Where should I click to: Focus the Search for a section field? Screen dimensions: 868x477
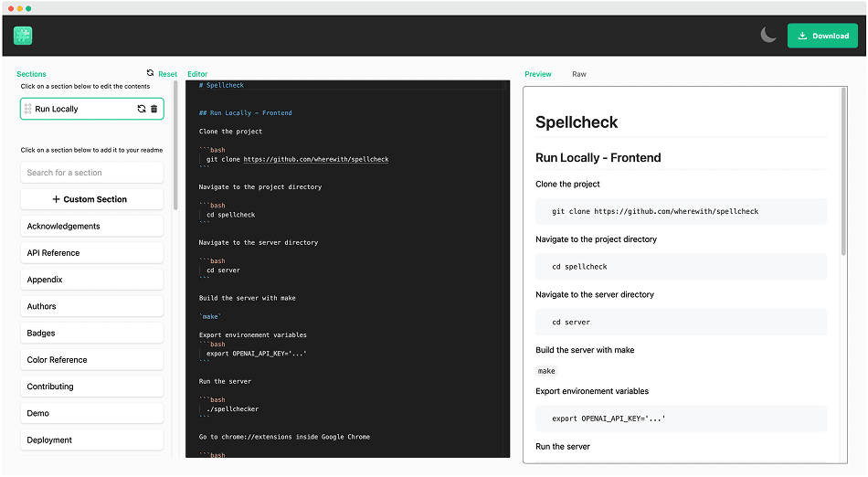(92, 173)
